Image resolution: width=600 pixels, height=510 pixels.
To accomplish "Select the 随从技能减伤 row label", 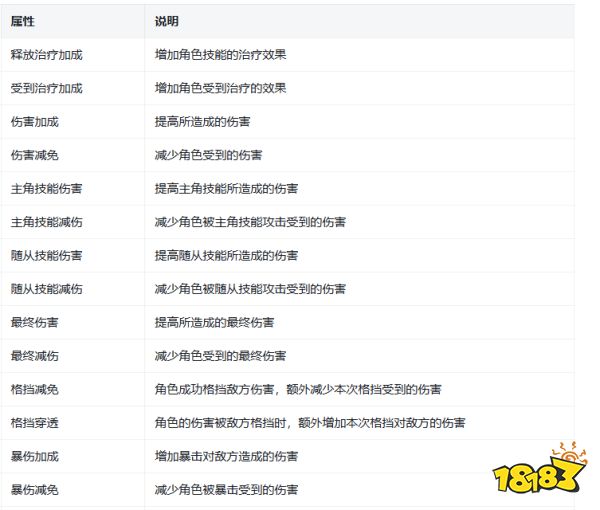I will [x=46, y=289].
